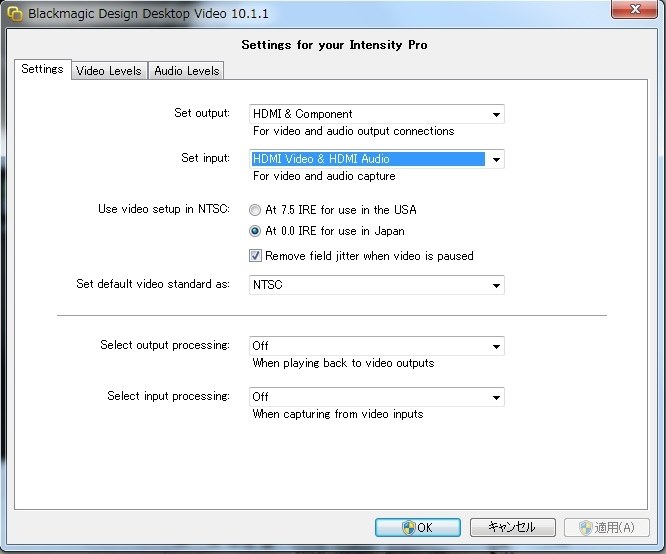Open the Set input dropdown

(x=377, y=159)
